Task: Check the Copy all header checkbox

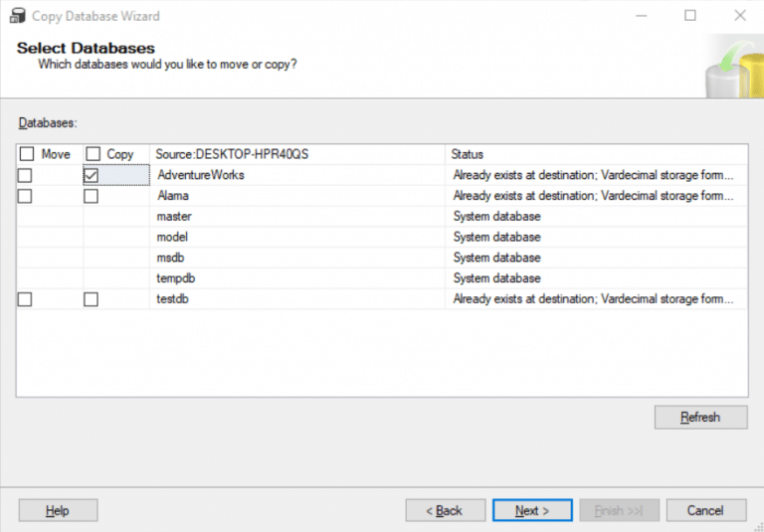Action: point(94,154)
